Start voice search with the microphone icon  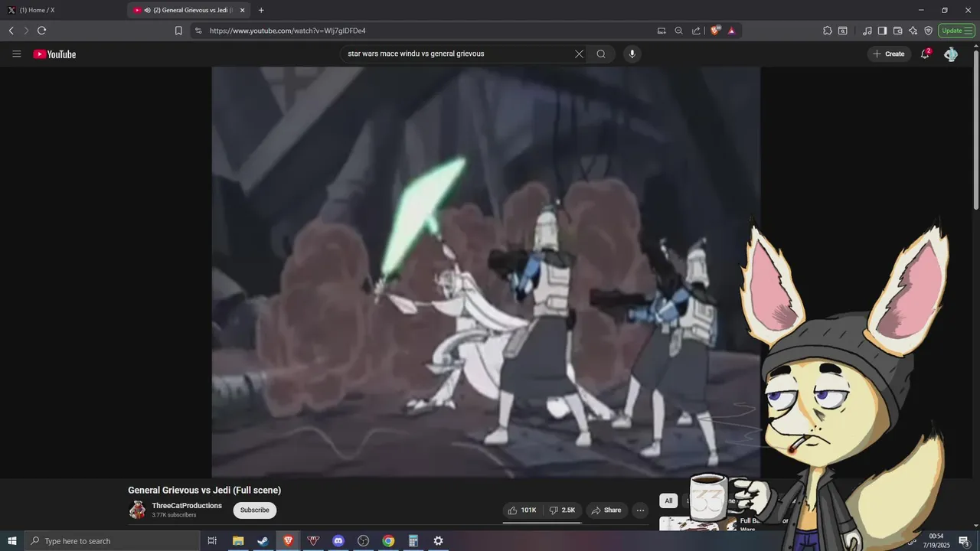tap(632, 54)
